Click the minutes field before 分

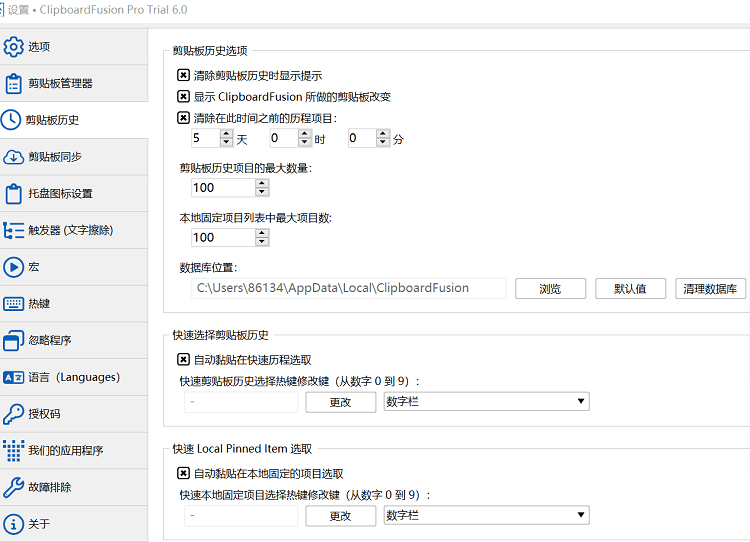tap(362, 138)
